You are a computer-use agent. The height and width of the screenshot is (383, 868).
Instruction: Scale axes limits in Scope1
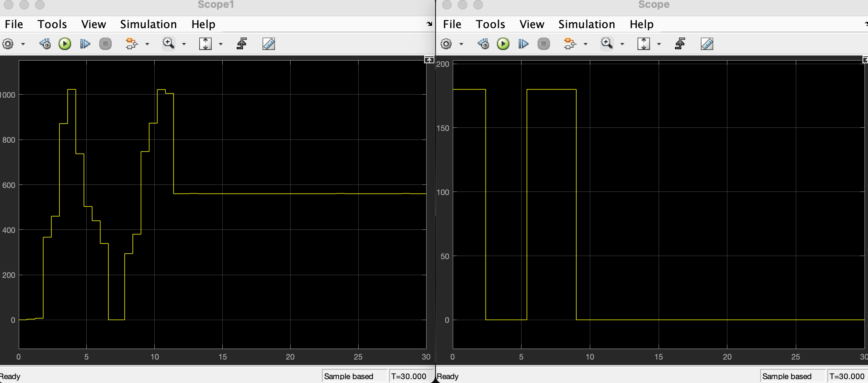point(205,44)
